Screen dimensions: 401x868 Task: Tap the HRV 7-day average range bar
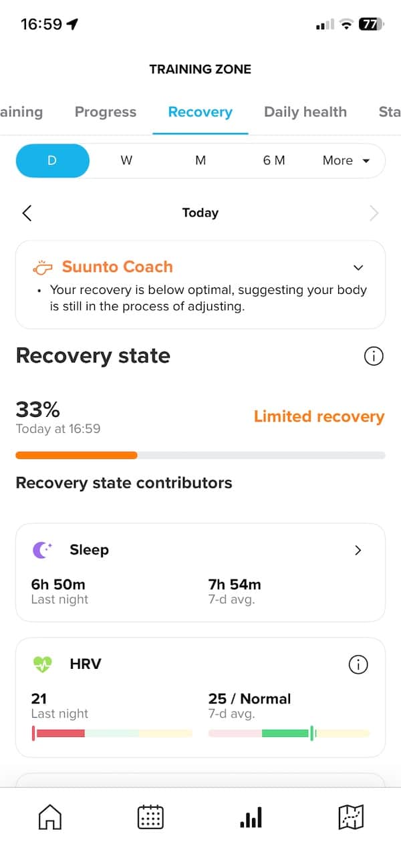click(289, 733)
